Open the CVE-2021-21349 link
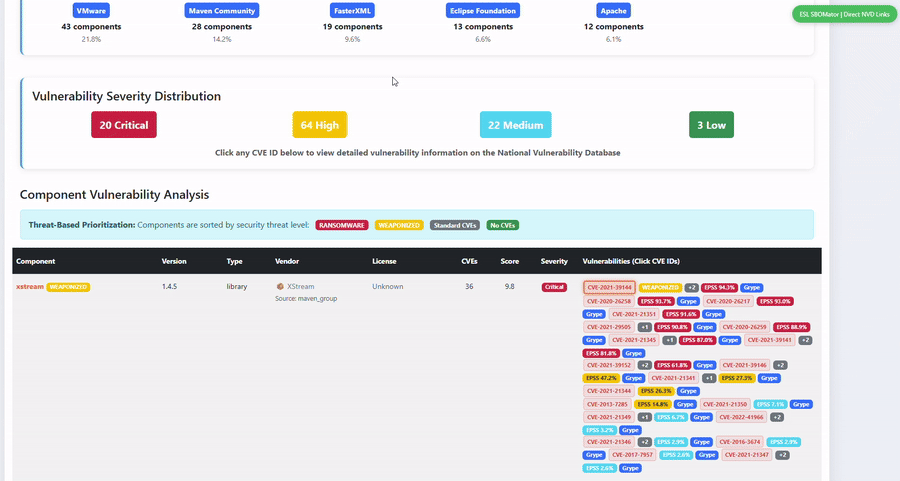 coord(609,417)
